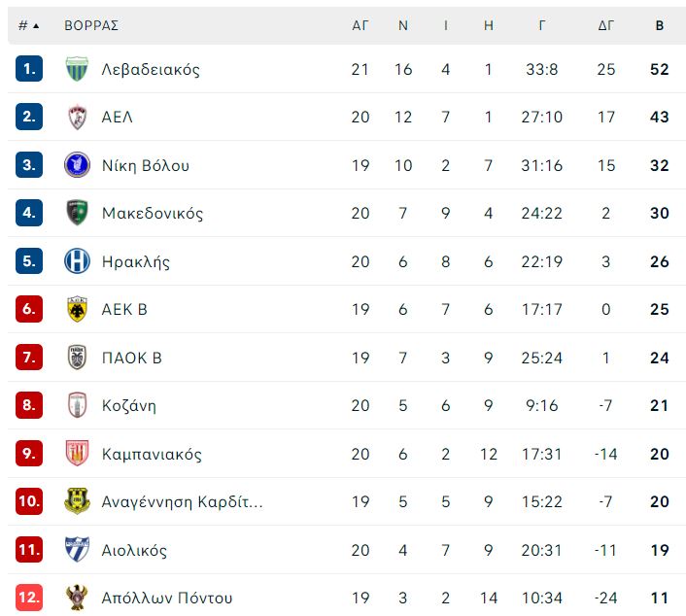686x616 pixels.
Task: Click the Λεβαδειακός team crest
Action: pos(77,69)
